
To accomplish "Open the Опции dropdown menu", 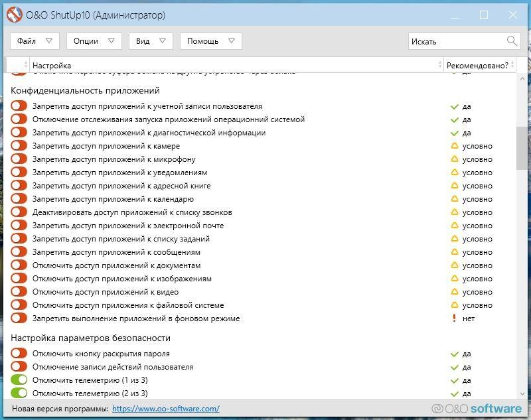I will coord(94,41).
